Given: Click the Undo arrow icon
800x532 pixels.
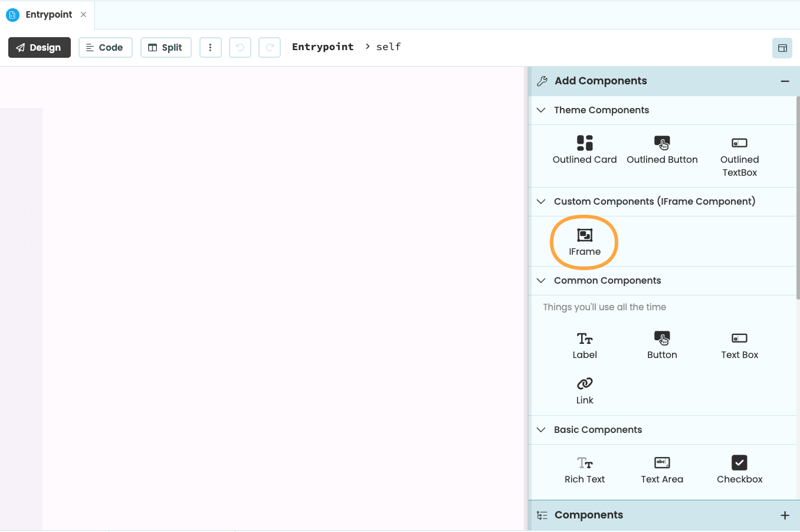Looking at the screenshot, I should pos(238,47).
